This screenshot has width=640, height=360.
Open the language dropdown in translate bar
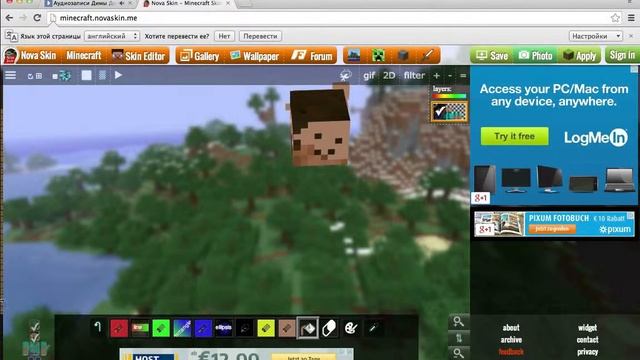click(112, 36)
